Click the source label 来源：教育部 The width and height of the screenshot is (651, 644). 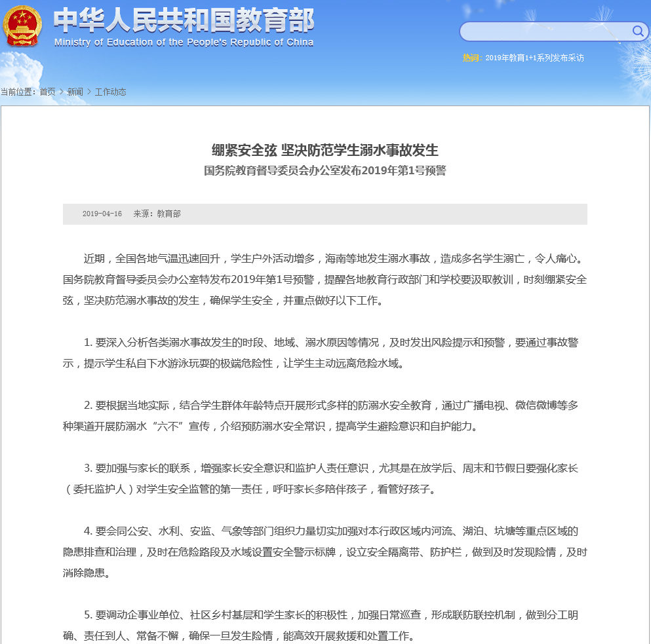point(157,214)
